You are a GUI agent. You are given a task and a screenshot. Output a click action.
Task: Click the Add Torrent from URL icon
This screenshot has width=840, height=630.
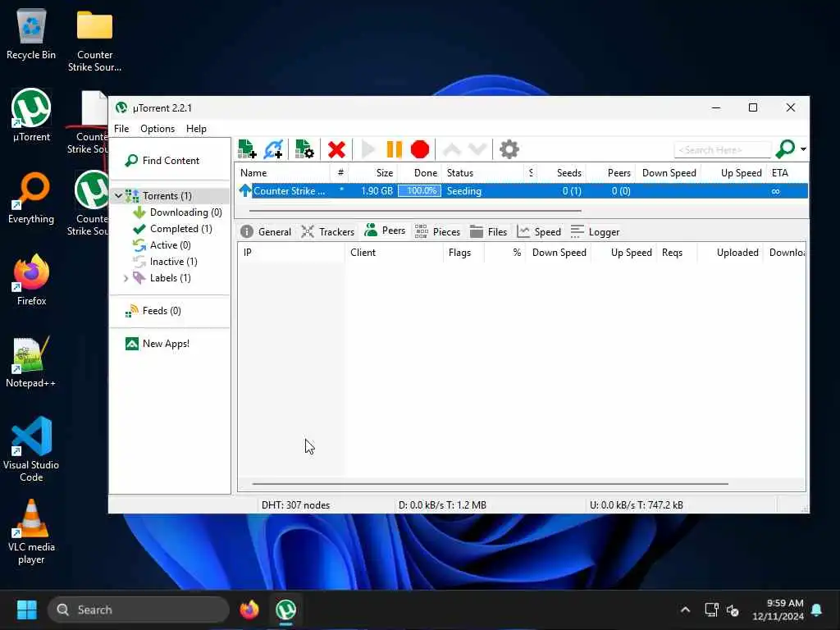(273, 149)
